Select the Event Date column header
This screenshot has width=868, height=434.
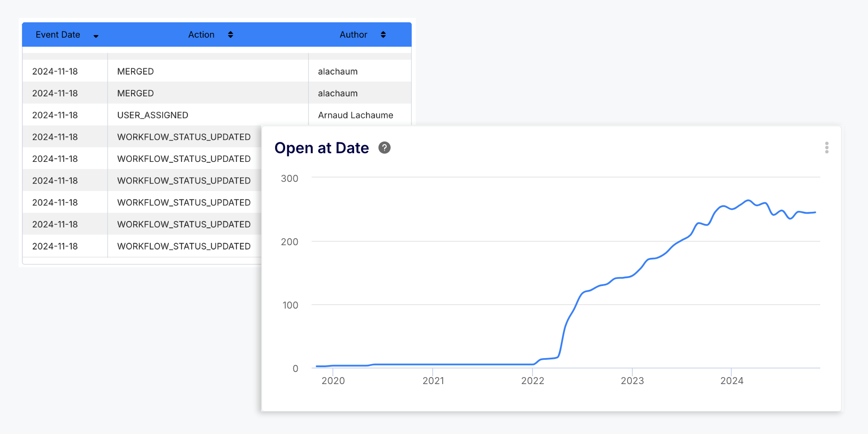(58, 35)
